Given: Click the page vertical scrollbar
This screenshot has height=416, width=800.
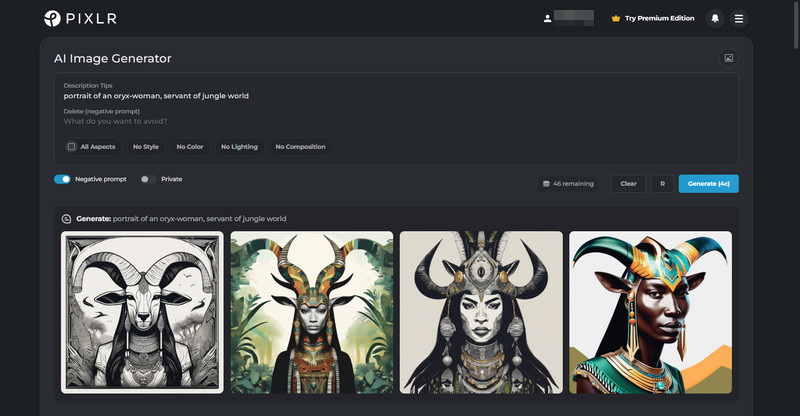Looking at the screenshot, I should (795, 26).
